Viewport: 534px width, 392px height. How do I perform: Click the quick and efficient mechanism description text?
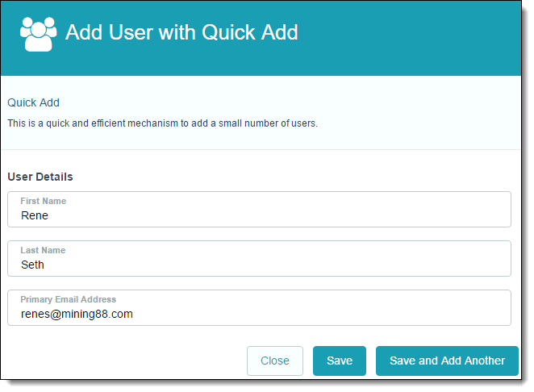tap(162, 123)
